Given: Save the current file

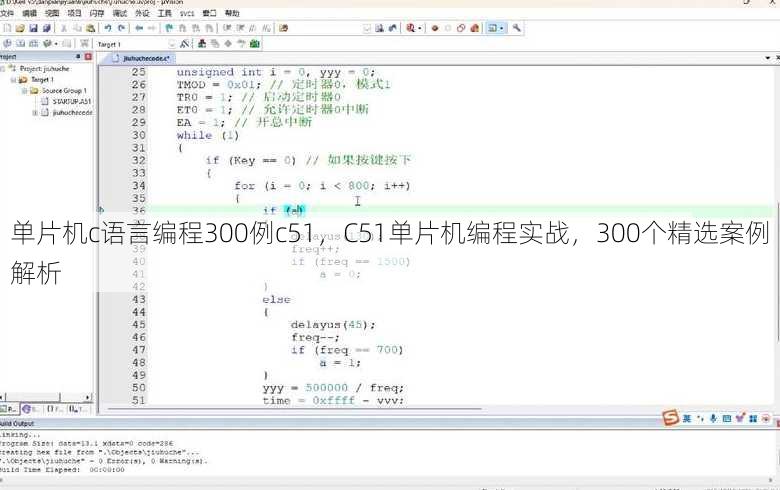Looking at the screenshot, I should (33, 28).
